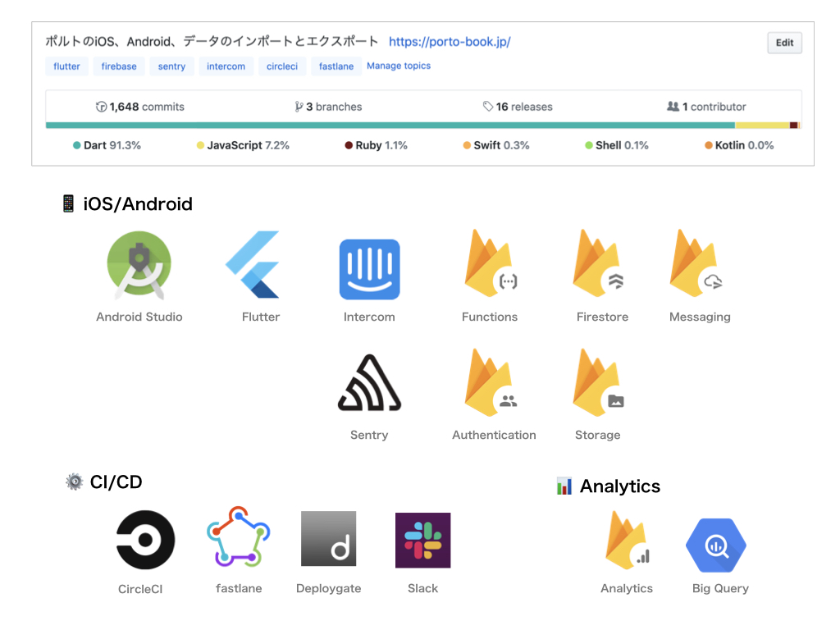Image resolution: width=840 pixels, height=630 pixels.
Task: Click the Swift 0.3% language entry
Action: coord(496,145)
